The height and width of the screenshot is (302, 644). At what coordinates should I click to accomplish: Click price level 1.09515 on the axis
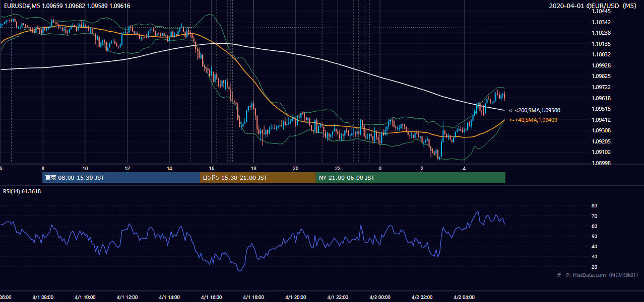(x=601, y=109)
